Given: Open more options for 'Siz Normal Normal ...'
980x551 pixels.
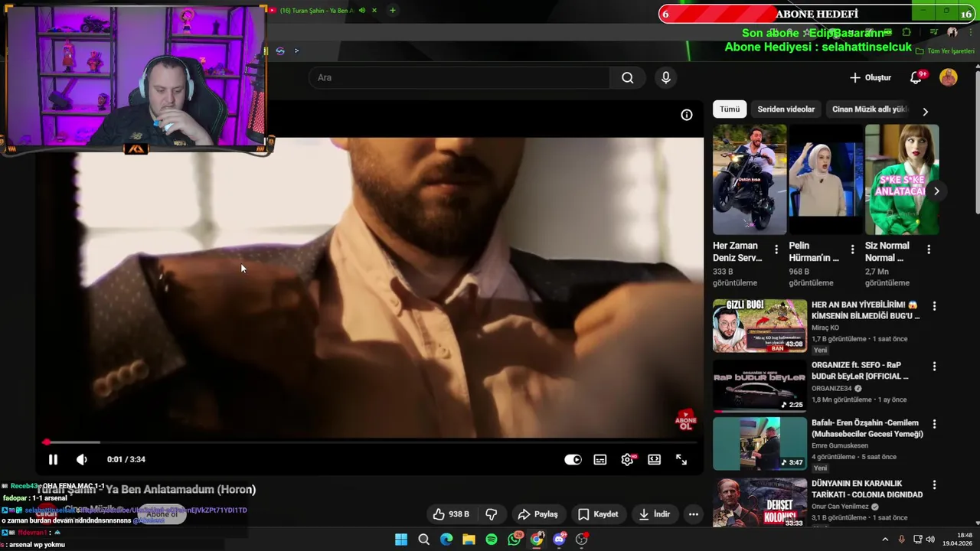Looking at the screenshot, I should pyautogui.click(x=929, y=249).
